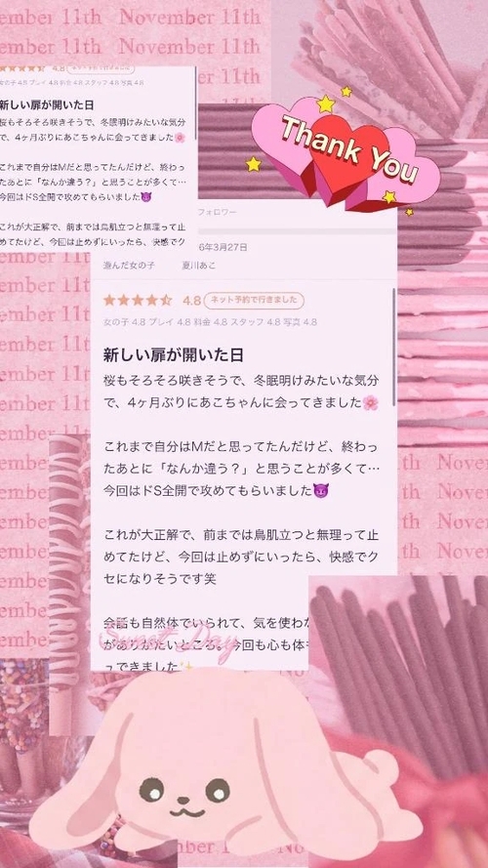Click the Thank You hearts sticker
488x868 pixels.
[346, 154]
